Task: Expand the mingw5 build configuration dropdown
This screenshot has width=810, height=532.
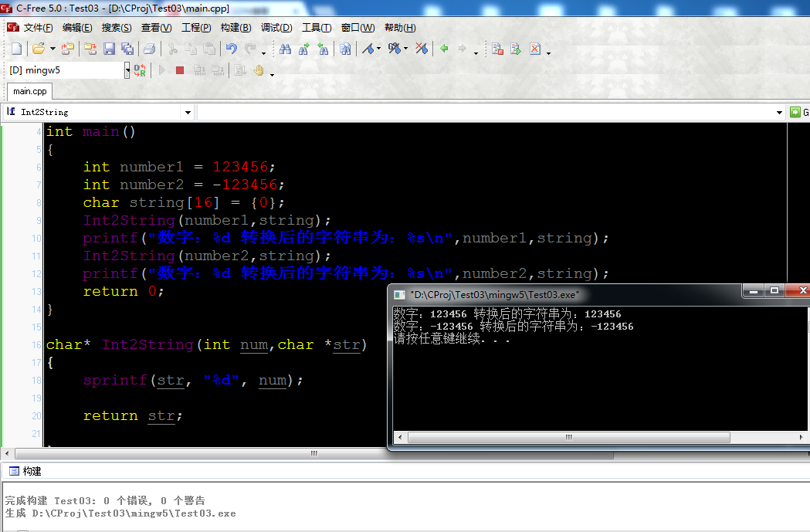Action: (x=127, y=70)
